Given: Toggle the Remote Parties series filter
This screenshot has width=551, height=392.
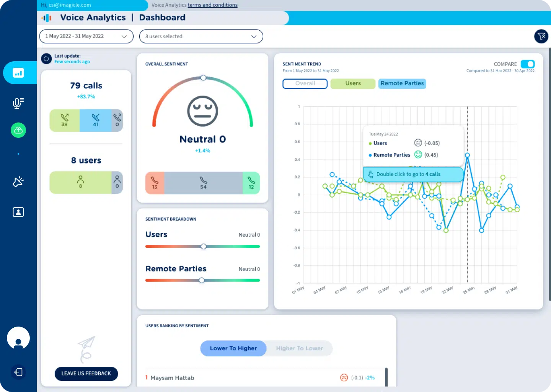Looking at the screenshot, I should pos(402,83).
